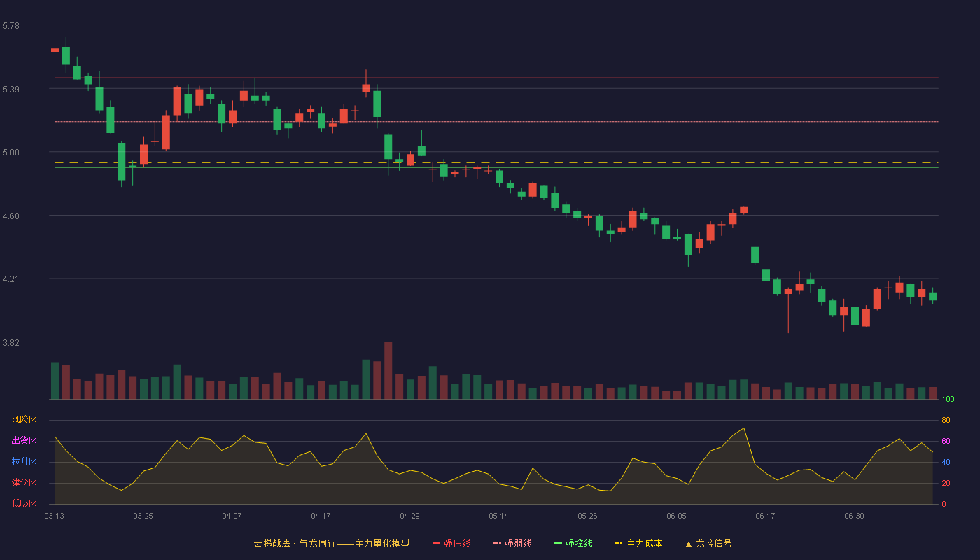
Task: Click the 06-30 date label
Action: coord(854,516)
